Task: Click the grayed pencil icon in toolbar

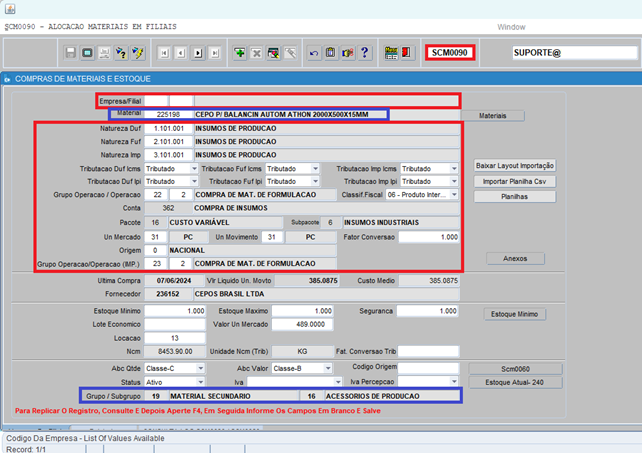Action: [x=290, y=53]
